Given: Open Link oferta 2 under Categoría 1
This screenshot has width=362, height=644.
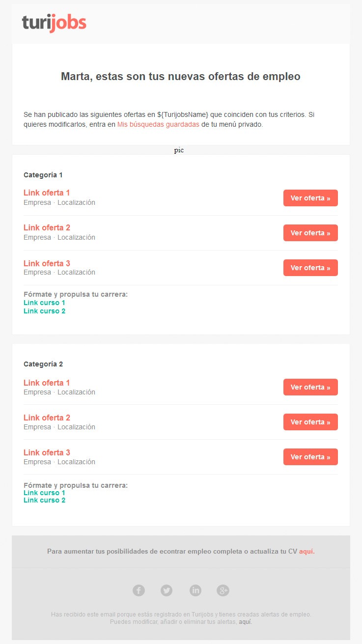Looking at the screenshot, I should (47, 227).
